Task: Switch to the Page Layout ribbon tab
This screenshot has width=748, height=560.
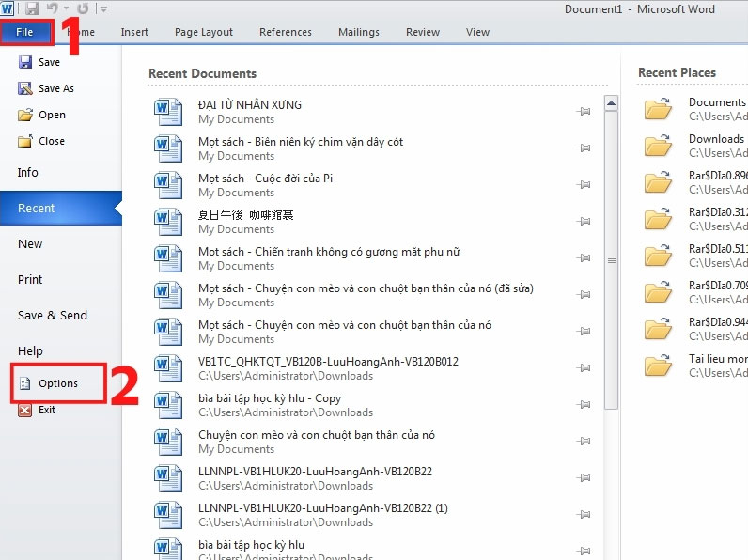Action: coord(204,32)
